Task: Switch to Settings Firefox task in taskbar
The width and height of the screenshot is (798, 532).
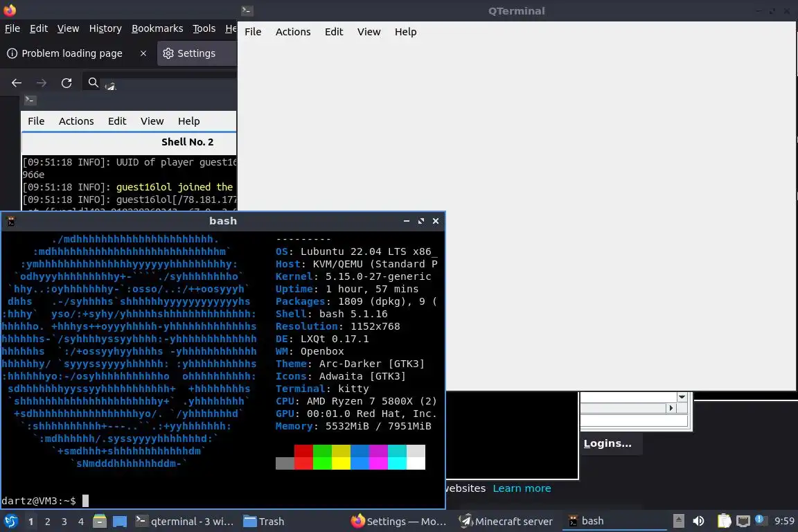Action: [398, 522]
